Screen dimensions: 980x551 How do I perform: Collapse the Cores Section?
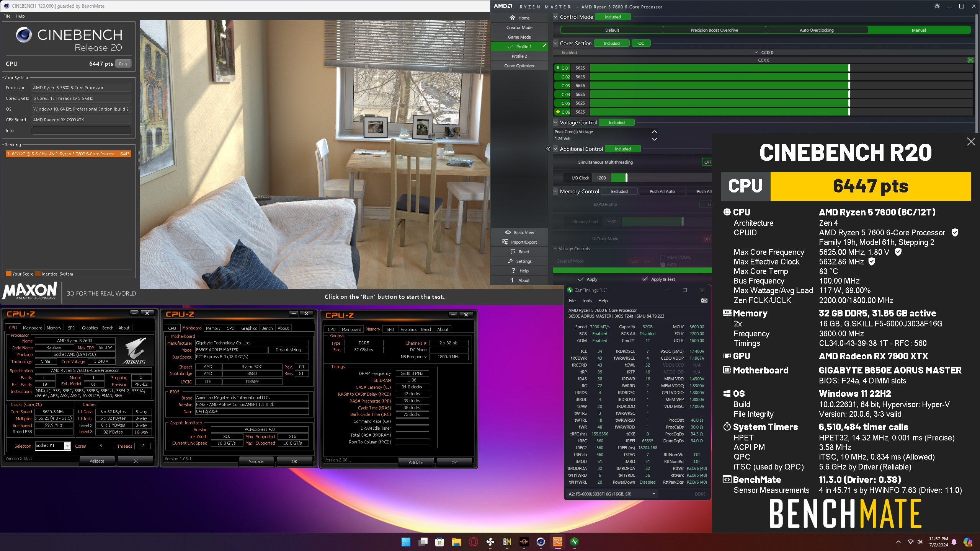(x=555, y=43)
